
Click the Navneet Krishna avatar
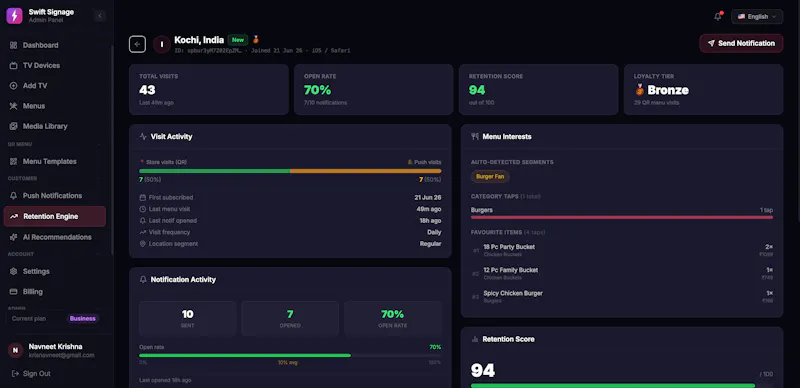pos(15,351)
